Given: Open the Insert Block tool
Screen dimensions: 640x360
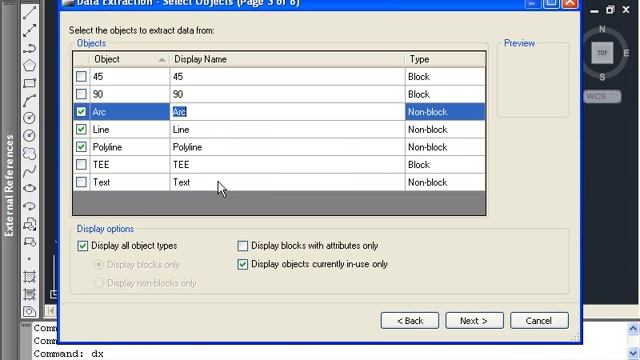Looking at the screenshot, I should [29, 224].
